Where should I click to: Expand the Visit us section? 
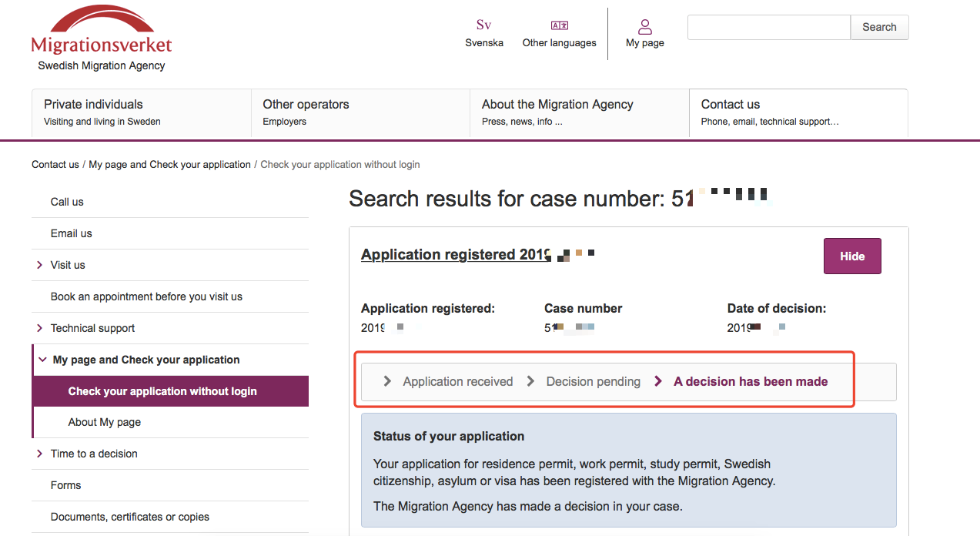[x=39, y=265]
